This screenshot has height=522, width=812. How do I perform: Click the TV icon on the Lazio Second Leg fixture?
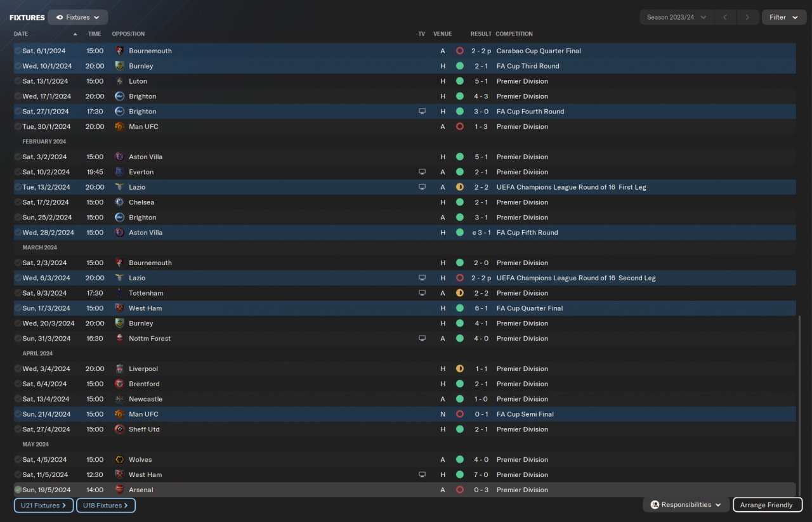[422, 278]
